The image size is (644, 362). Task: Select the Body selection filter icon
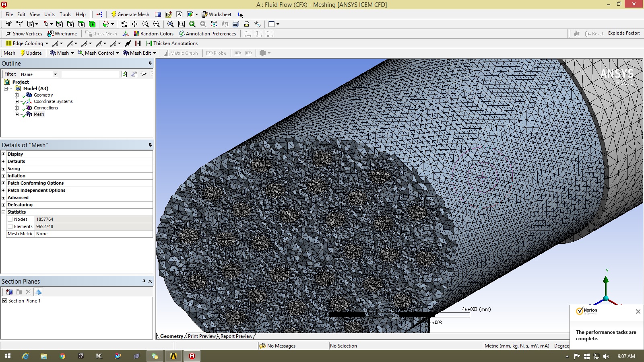(92, 24)
